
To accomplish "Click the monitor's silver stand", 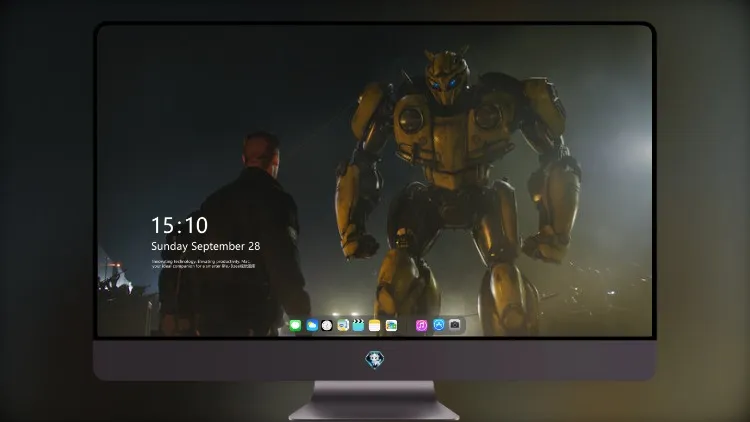I will pyautogui.click(x=375, y=401).
